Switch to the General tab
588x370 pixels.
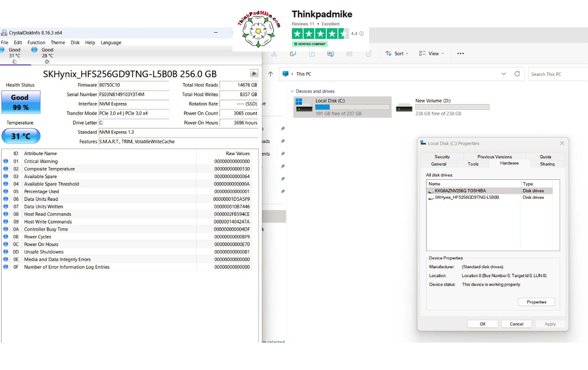coord(439,164)
